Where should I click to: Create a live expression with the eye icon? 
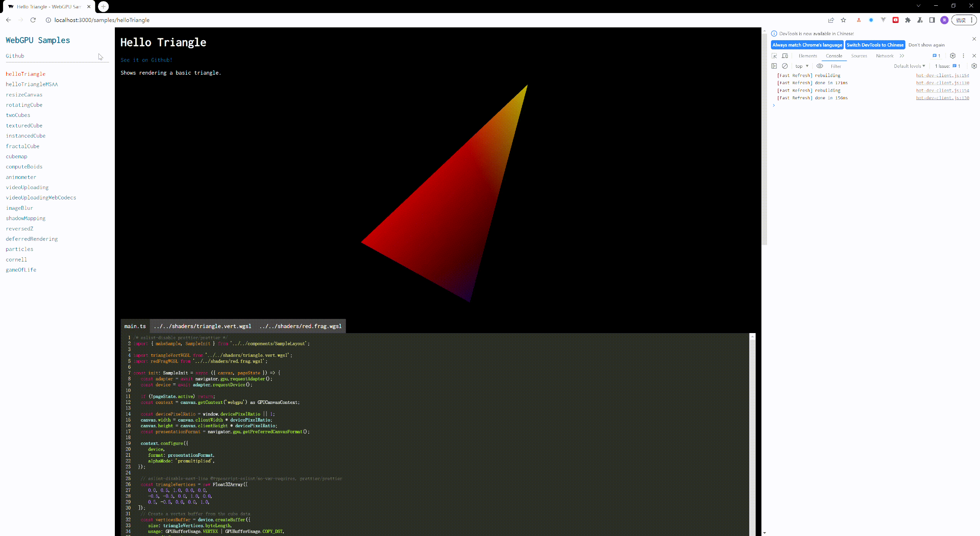click(820, 66)
